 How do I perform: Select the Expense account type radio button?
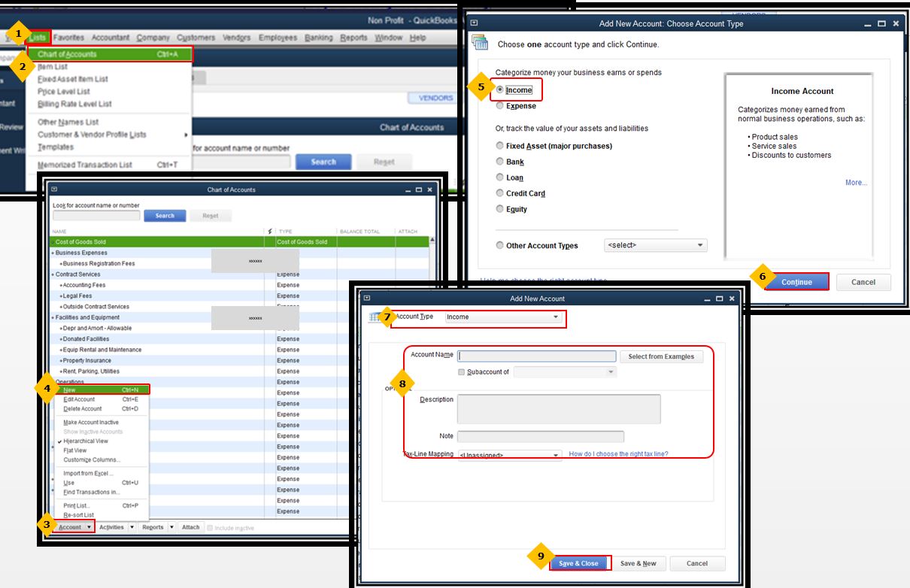pyautogui.click(x=500, y=106)
